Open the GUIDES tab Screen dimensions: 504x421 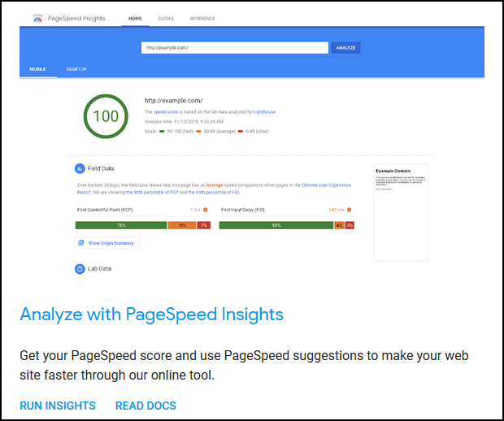(x=166, y=19)
